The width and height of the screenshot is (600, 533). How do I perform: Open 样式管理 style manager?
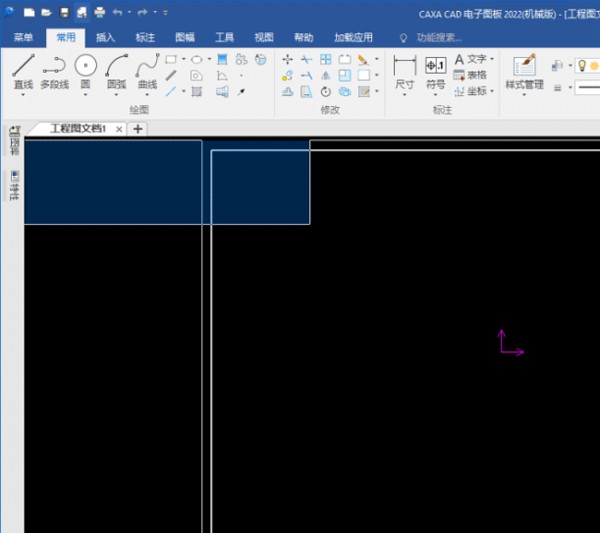pos(524,72)
